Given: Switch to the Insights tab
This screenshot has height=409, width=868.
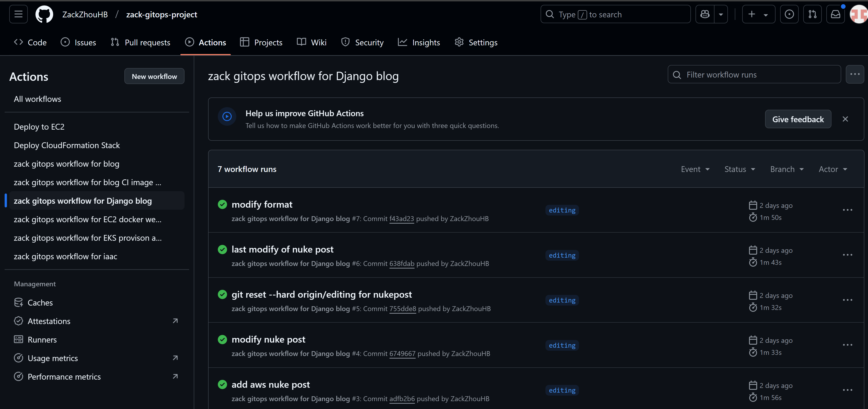Looking at the screenshot, I should click(419, 42).
